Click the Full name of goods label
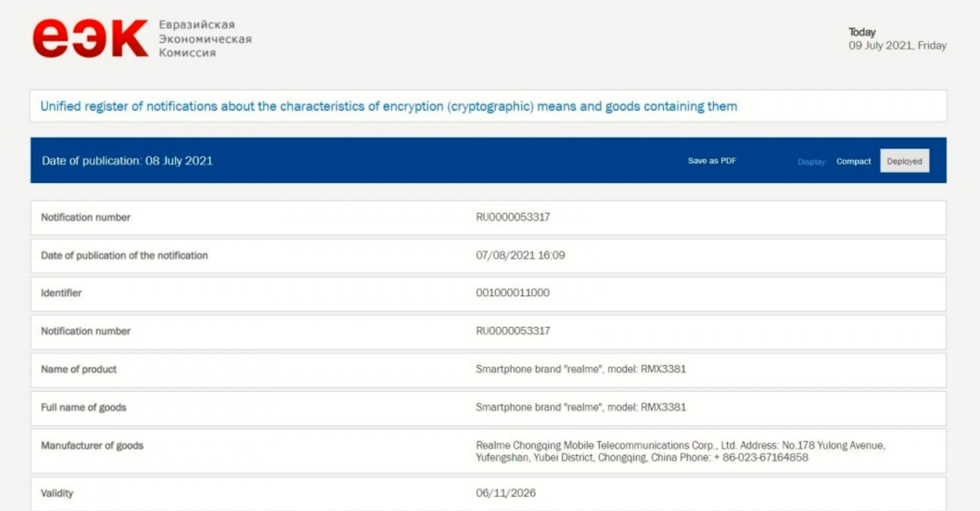Viewport: 980px width, 511px height. click(x=84, y=407)
